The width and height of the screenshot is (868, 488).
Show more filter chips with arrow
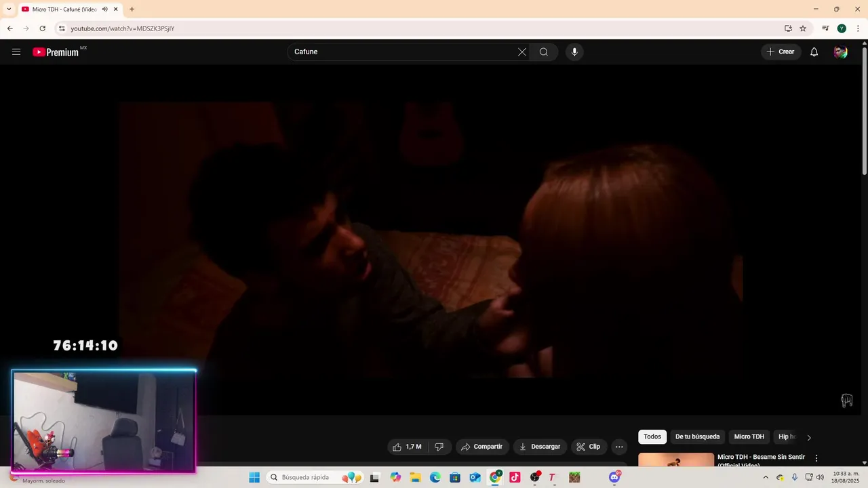[x=809, y=437]
